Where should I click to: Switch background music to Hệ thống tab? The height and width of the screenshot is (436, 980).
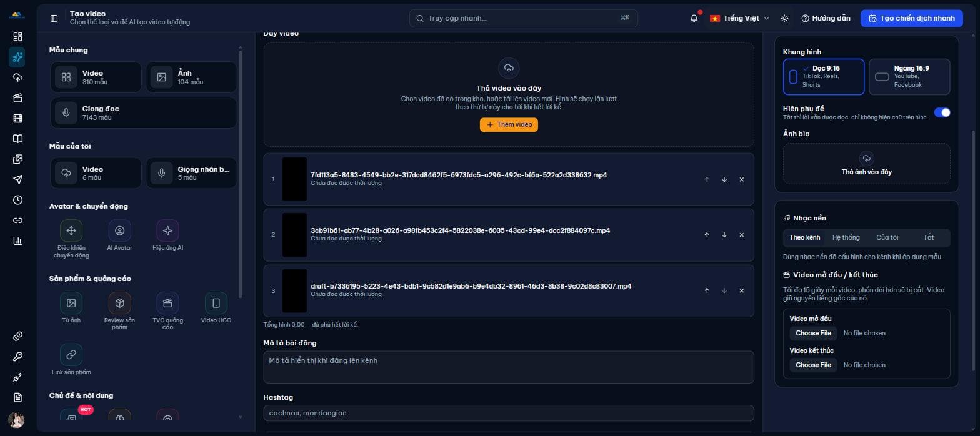846,237
